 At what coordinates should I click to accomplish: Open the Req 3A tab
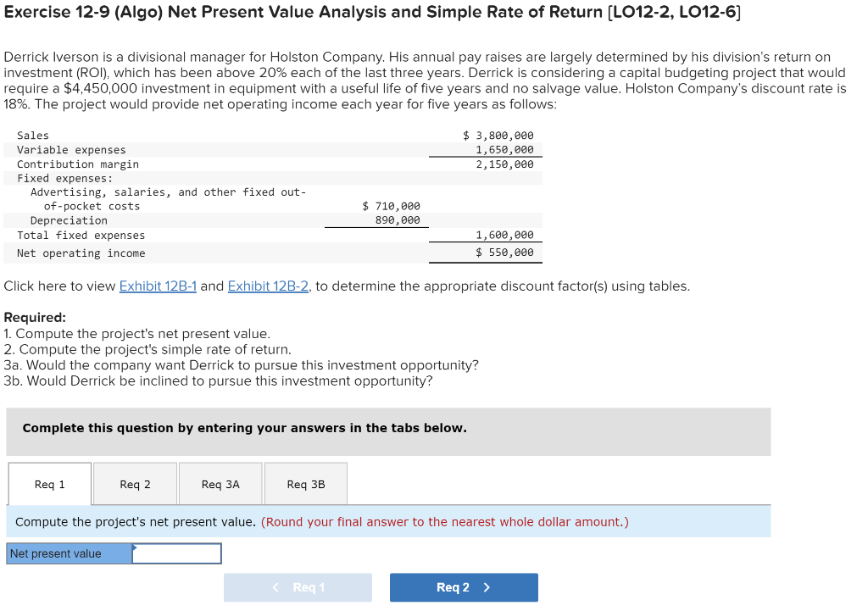pos(220,483)
